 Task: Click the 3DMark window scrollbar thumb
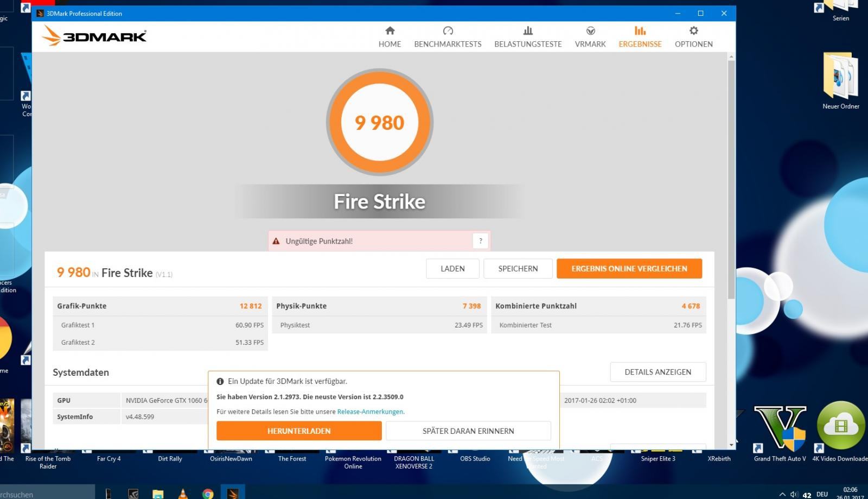731,179
